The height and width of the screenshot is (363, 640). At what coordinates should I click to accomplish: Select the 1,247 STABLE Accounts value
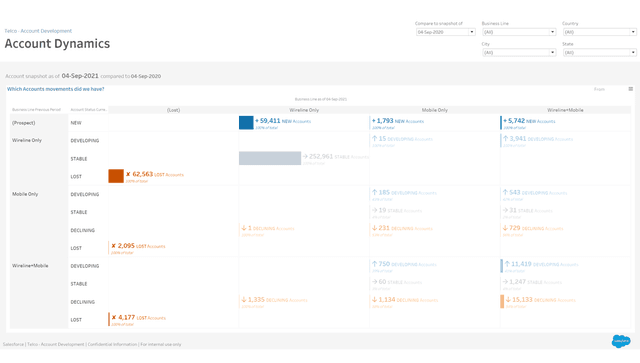coord(532,282)
